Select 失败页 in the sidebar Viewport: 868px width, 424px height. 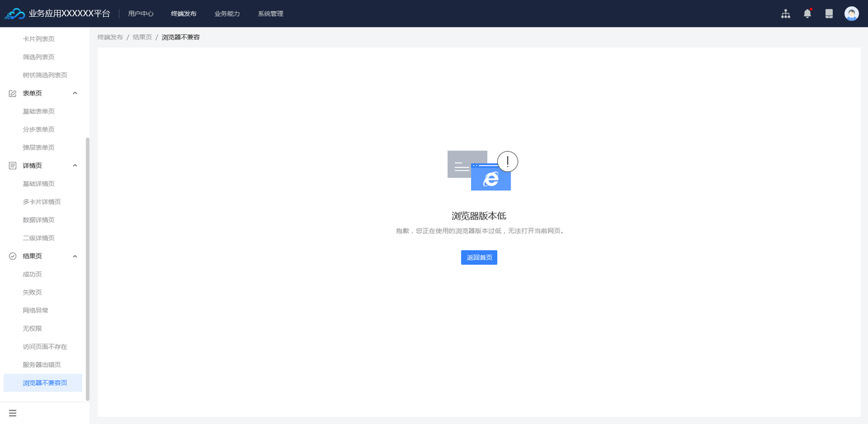[x=32, y=293]
